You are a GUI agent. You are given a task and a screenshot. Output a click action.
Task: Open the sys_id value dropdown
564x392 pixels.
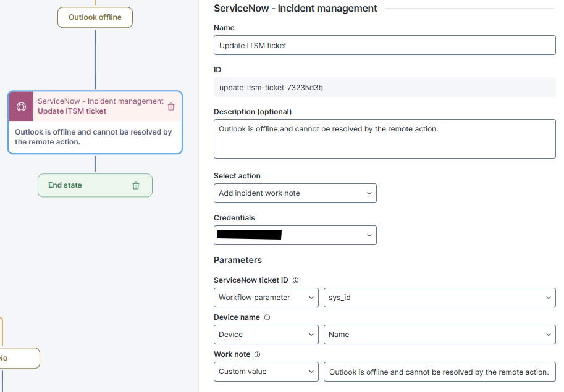(x=439, y=298)
